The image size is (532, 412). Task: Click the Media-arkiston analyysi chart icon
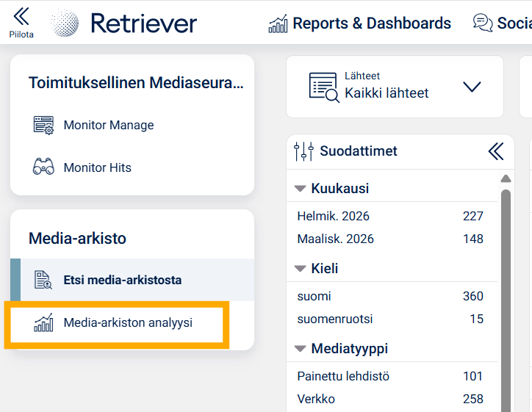coord(43,322)
